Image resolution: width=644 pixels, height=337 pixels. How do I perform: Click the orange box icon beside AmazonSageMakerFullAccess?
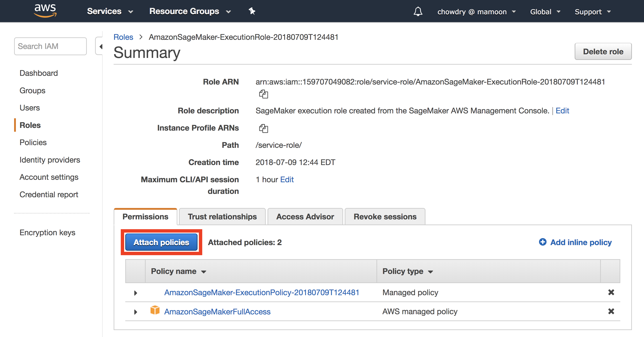pos(155,310)
